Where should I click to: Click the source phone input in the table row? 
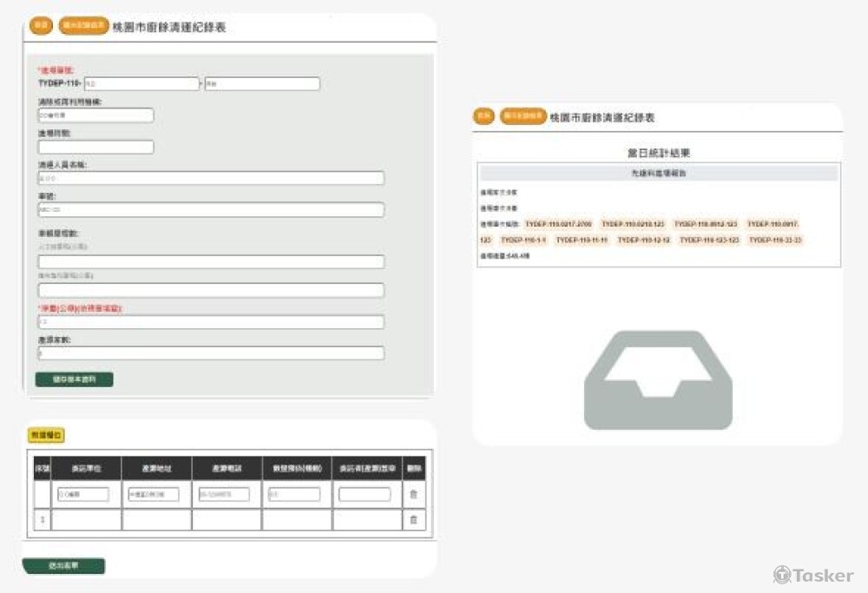[x=224, y=494]
